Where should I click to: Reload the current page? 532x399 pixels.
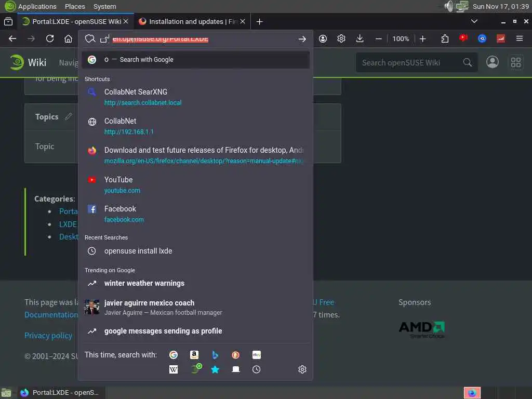pyautogui.click(x=50, y=38)
